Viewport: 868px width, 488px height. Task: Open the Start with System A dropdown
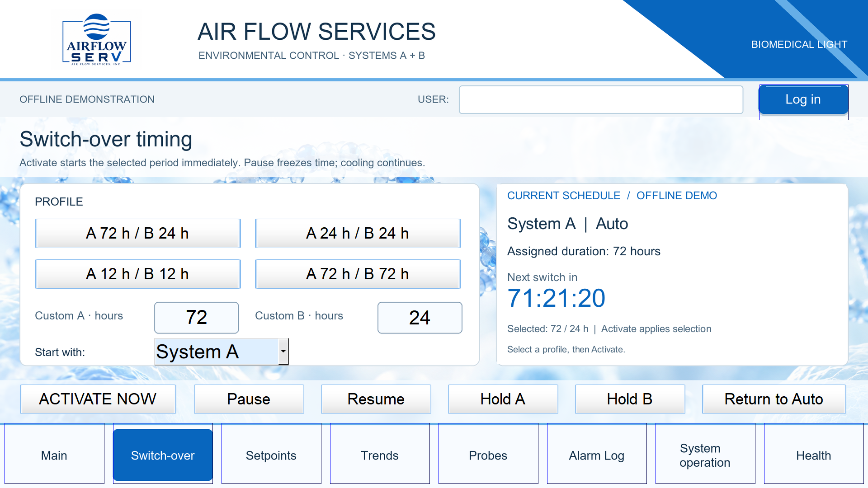pos(221,352)
